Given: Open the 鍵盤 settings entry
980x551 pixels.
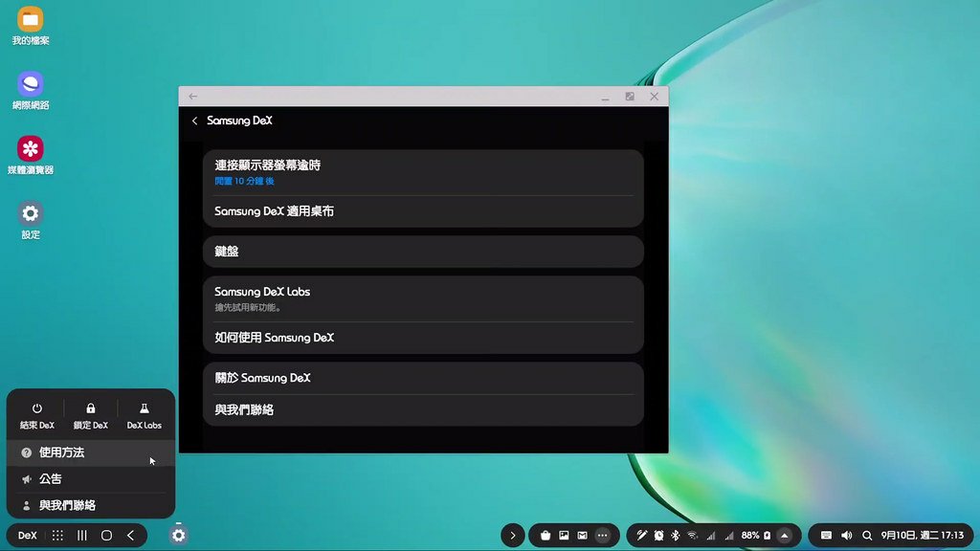Looking at the screenshot, I should click(423, 252).
